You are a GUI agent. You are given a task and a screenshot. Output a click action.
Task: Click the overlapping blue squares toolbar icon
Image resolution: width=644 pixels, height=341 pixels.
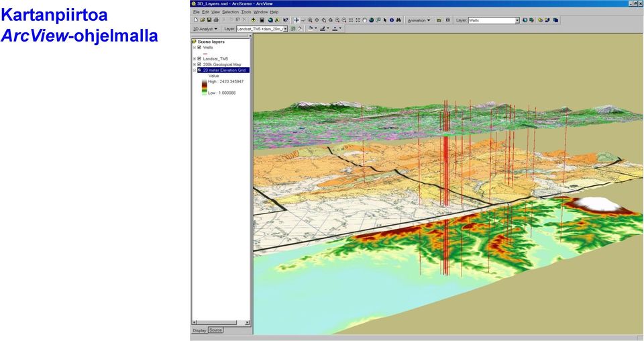tap(555, 19)
